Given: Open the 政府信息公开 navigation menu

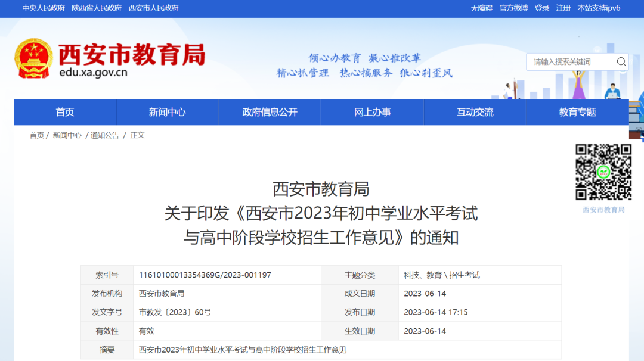Looking at the screenshot, I should [270, 112].
